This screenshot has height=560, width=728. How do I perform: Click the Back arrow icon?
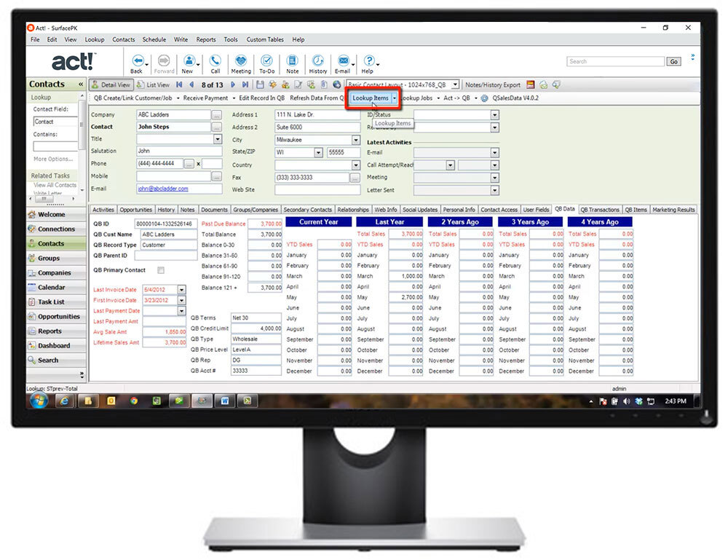coord(138,60)
